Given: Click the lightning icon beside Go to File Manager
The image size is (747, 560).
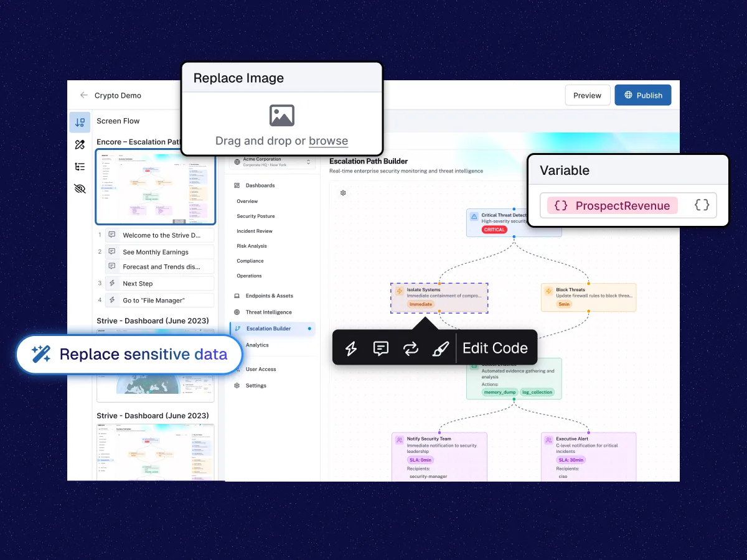Looking at the screenshot, I should (x=112, y=300).
